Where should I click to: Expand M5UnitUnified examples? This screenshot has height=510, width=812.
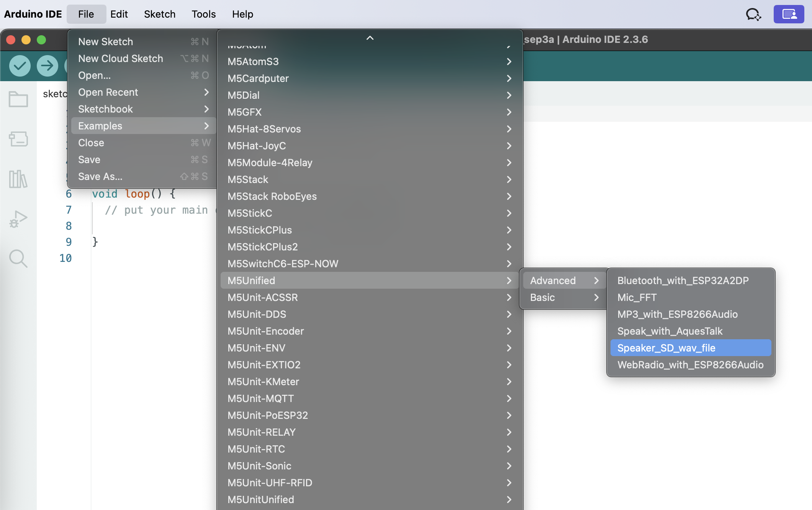pyautogui.click(x=370, y=499)
